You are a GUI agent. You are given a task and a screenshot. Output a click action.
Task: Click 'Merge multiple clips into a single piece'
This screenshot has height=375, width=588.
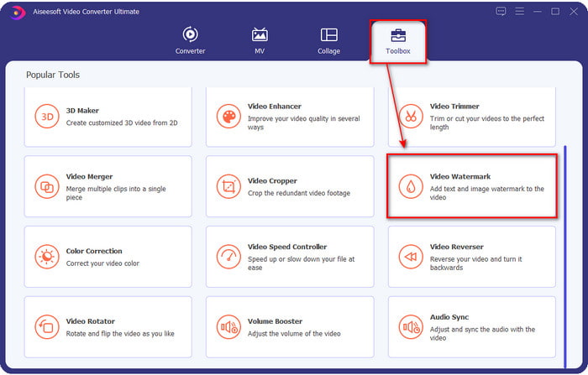[x=116, y=193]
